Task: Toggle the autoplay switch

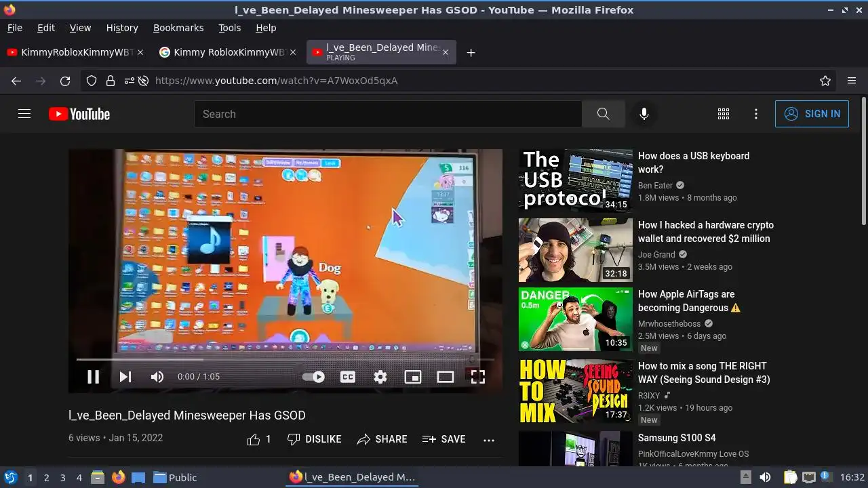Action: pyautogui.click(x=313, y=377)
